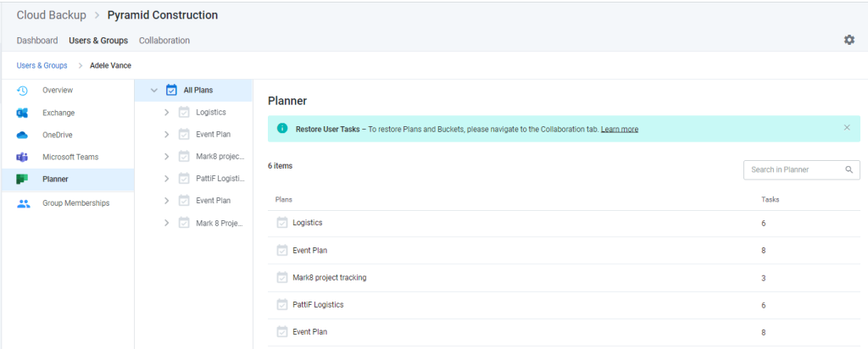Click the info icon in the banner

click(282, 128)
